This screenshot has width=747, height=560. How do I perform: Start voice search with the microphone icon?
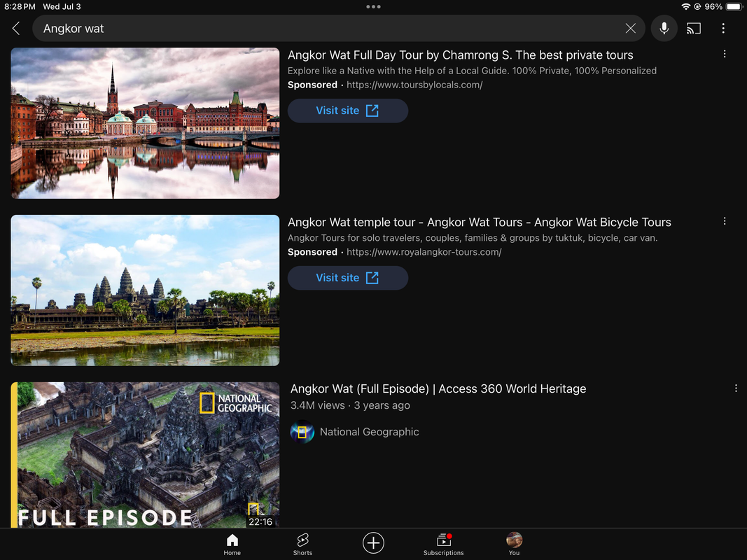click(x=664, y=29)
